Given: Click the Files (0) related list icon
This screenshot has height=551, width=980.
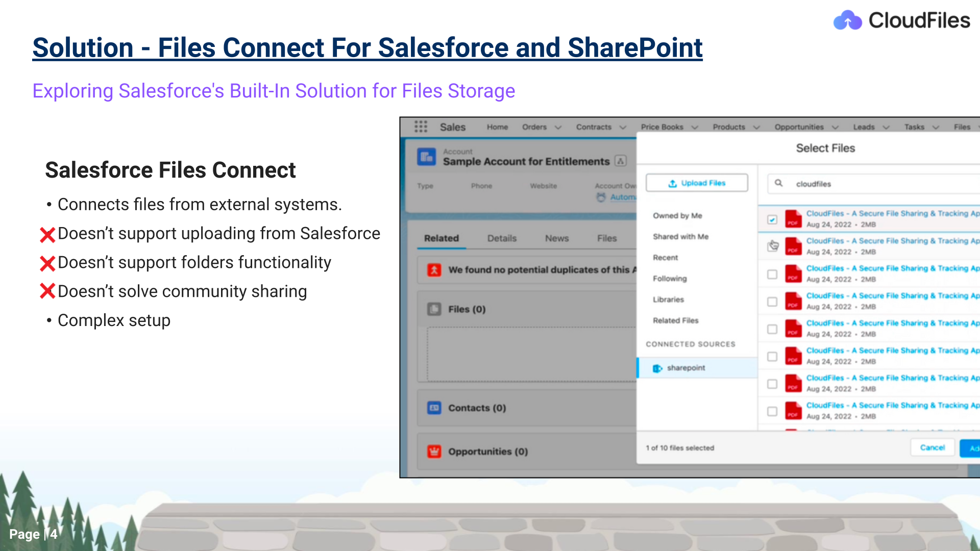Looking at the screenshot, I should 434,309.
